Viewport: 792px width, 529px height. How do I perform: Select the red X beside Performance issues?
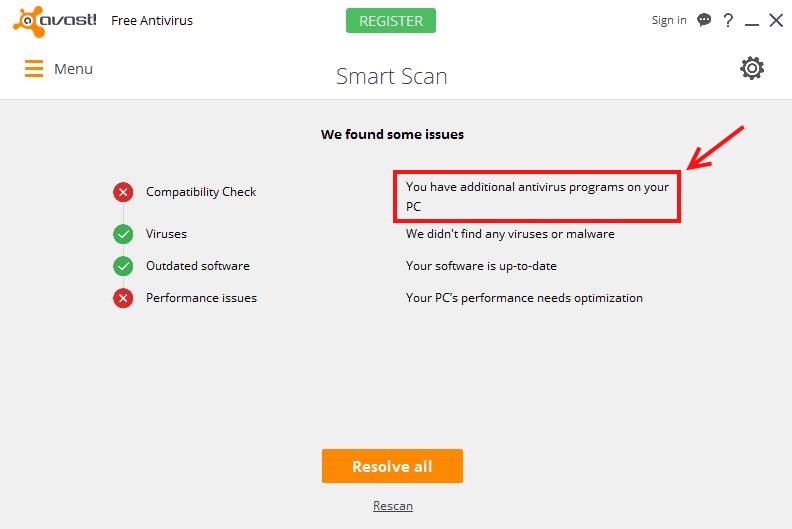123,298
